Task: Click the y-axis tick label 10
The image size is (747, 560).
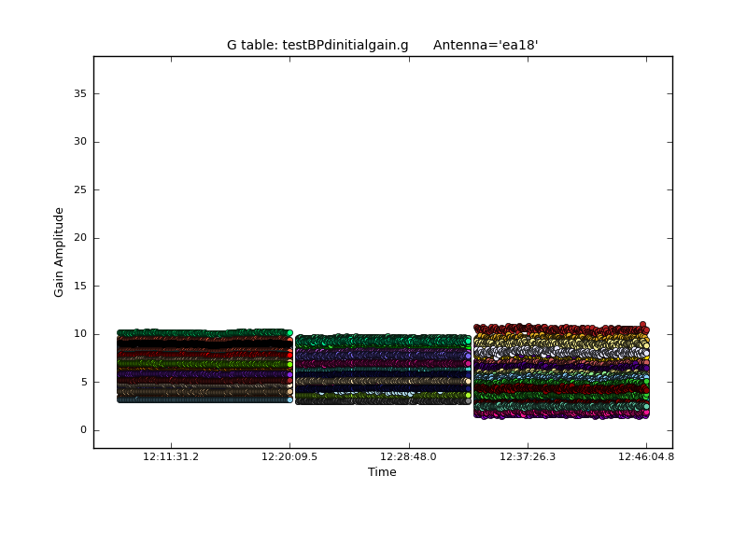Action: click(x=80, y=334)
